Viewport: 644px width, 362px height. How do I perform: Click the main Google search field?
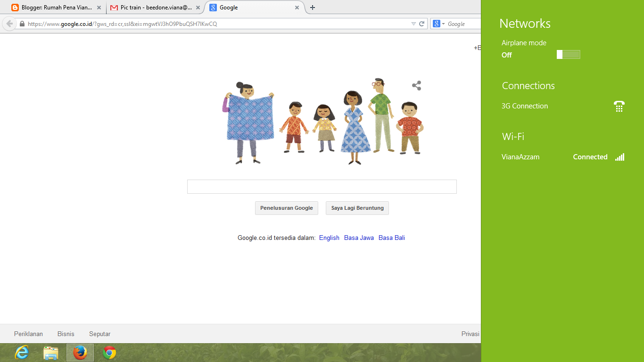(322, 187)
